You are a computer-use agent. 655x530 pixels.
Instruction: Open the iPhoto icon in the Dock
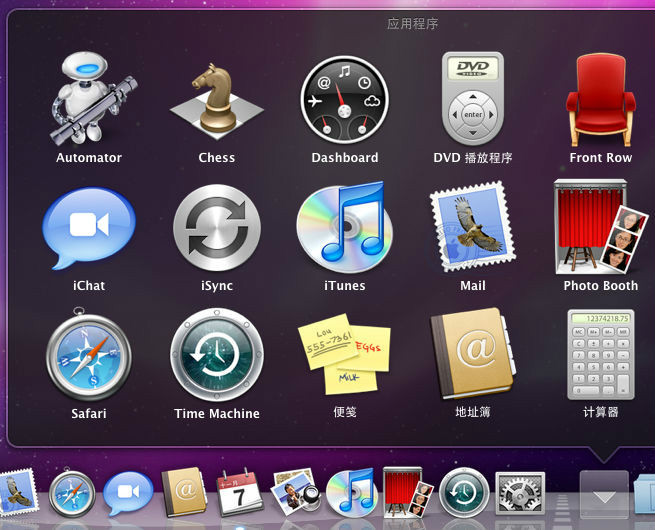coord(295,493)
